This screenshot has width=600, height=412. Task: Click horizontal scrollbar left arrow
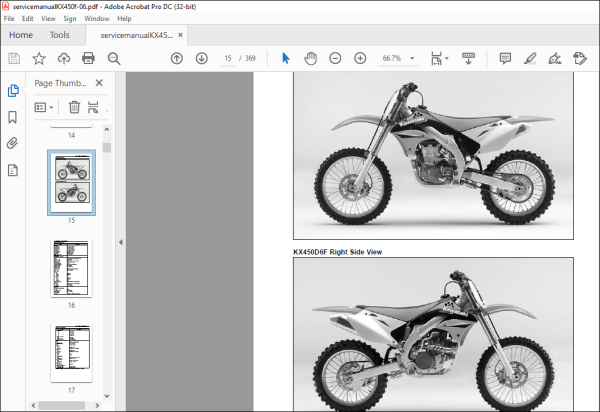[x=33, y=405]
